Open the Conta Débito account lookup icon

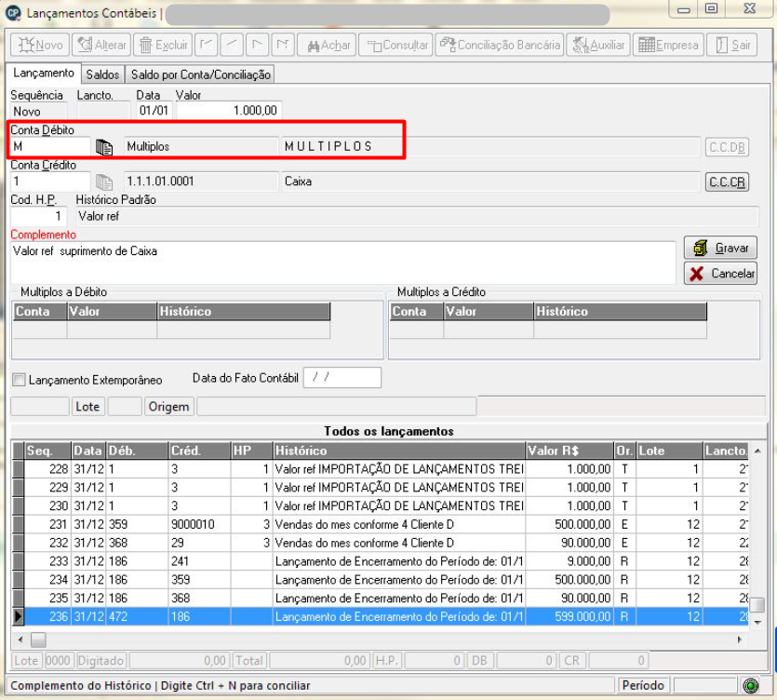104,147
